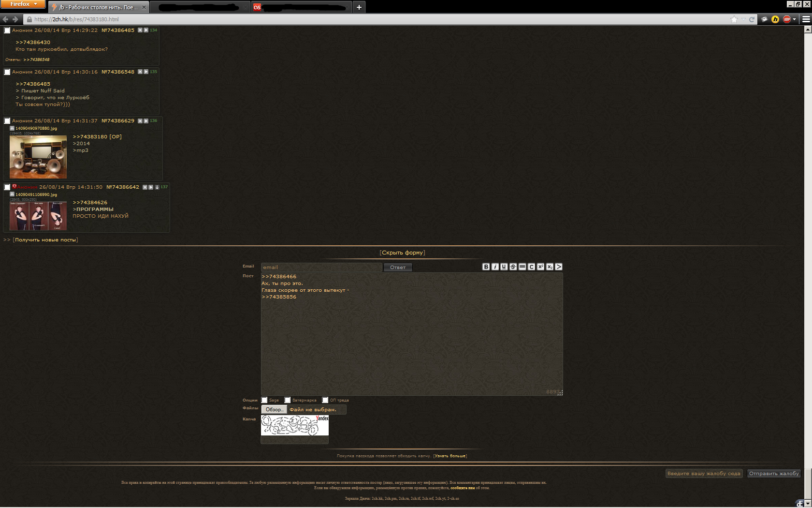Viewport: 812px width, 508px height.
Task: Open the Adblock Plus extension icon
Action: point(787,19)
